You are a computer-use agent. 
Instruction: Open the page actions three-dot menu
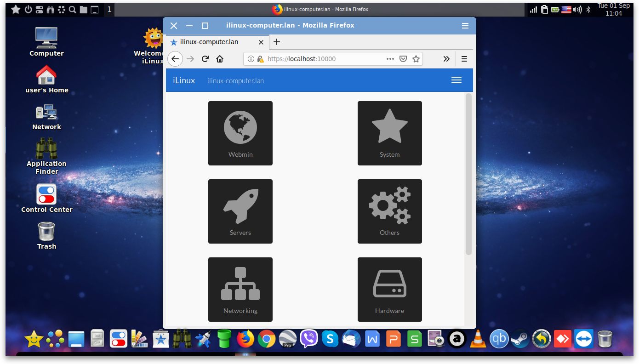pyautogui.click(x=390, y=59)
